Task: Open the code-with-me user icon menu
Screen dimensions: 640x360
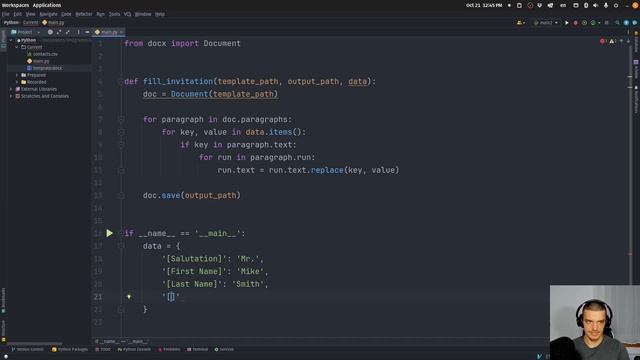Action: (x=520, y=23)
